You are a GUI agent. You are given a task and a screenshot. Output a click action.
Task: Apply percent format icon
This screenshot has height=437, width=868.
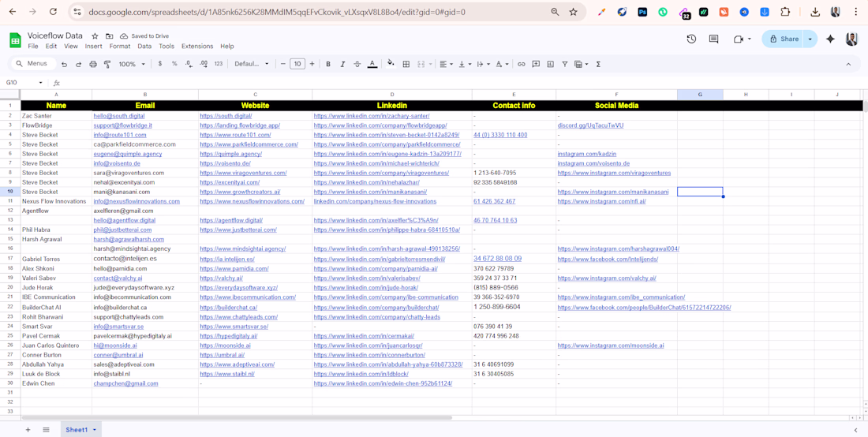(x=174, y=64)
